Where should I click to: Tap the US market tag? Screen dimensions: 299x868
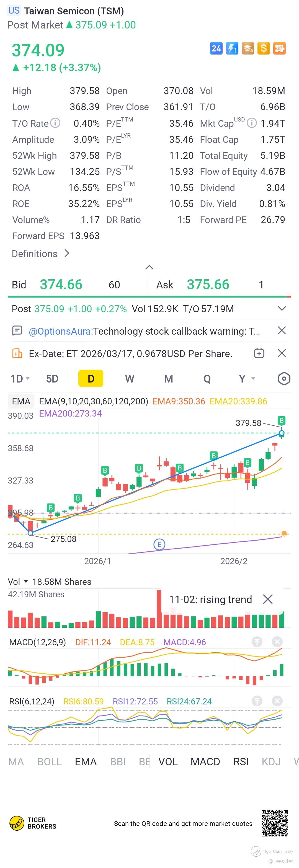point(14,11)
